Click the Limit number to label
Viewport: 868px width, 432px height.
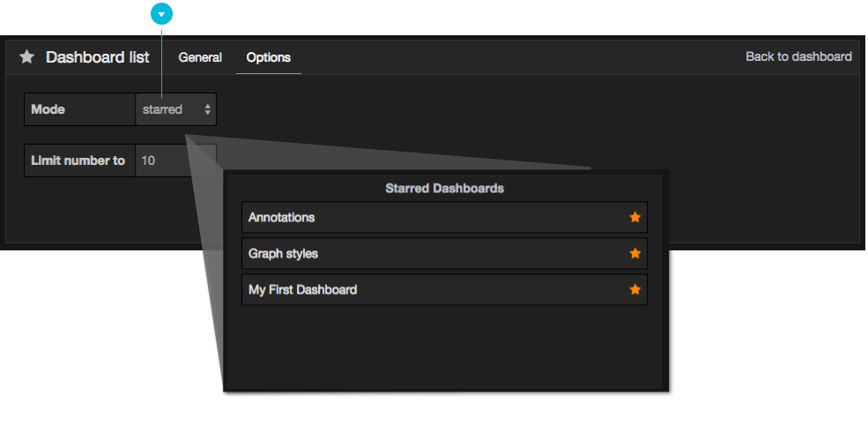(x=78, y=161)
